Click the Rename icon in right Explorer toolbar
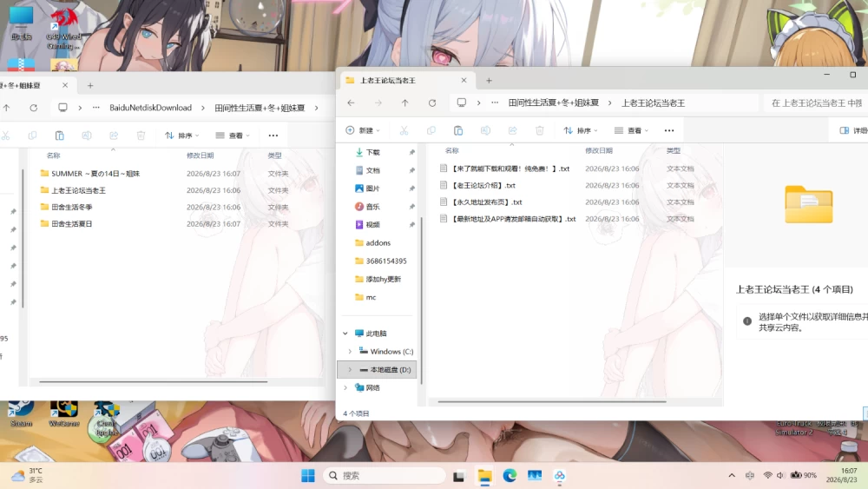868x489 pixels. tap(485, 130)
